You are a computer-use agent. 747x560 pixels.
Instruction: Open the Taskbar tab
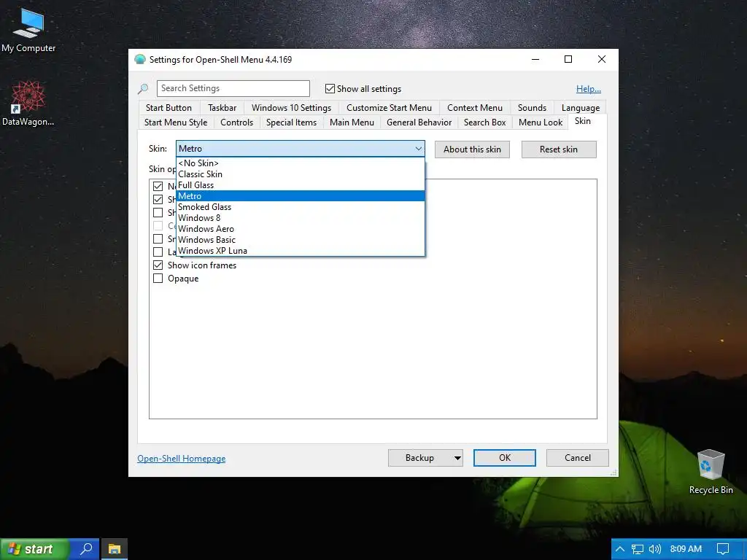click(x=222, y=108)
